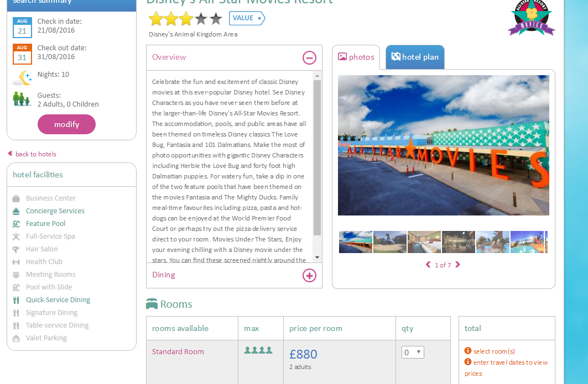The height and width of the screenshot is (384, 588).
Task: Click the £880 room price
Action: coord(303,354)
